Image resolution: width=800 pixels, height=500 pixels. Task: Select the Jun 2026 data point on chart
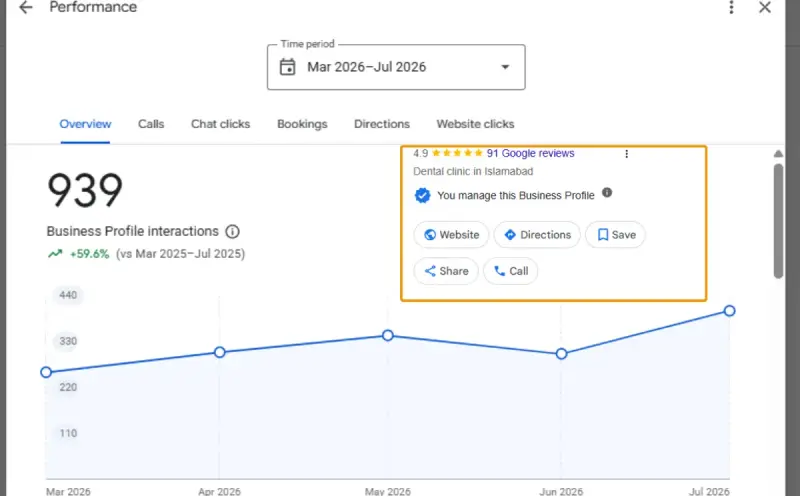[561, 354]
